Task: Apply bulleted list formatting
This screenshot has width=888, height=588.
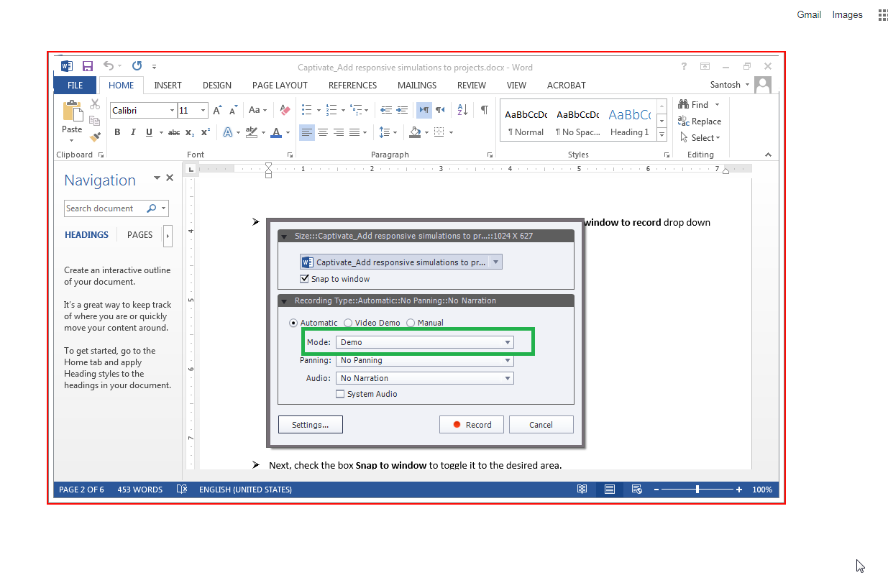Action: [x=307, y=110]
